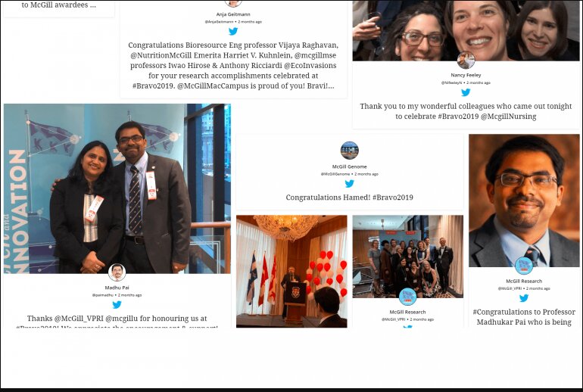Click the Anja Geitmann author name
Screen dimensions: 583x392
tap(233, 14)
